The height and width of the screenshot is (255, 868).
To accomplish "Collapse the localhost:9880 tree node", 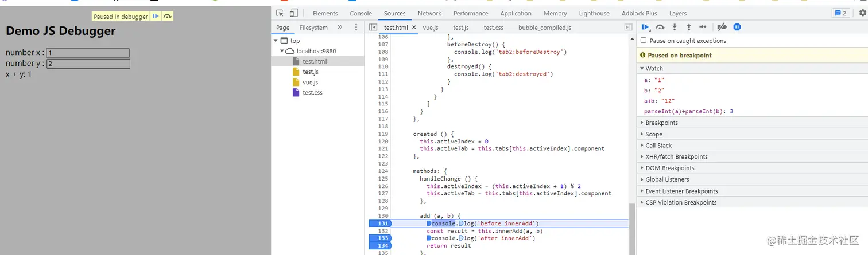I will [x=282, y=51].
